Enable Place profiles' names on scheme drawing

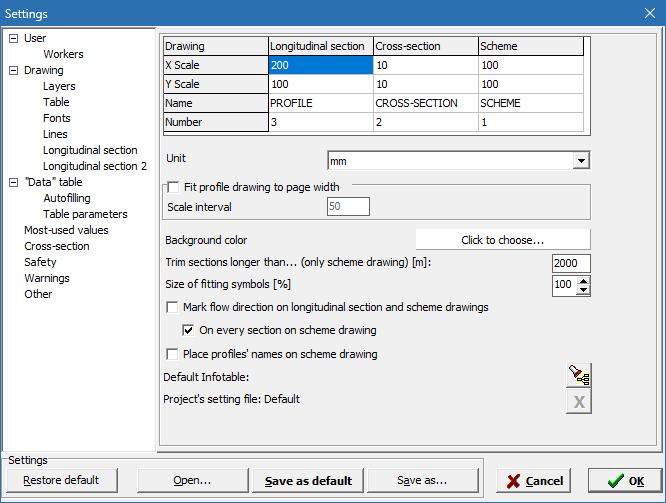tap(173, 354)
